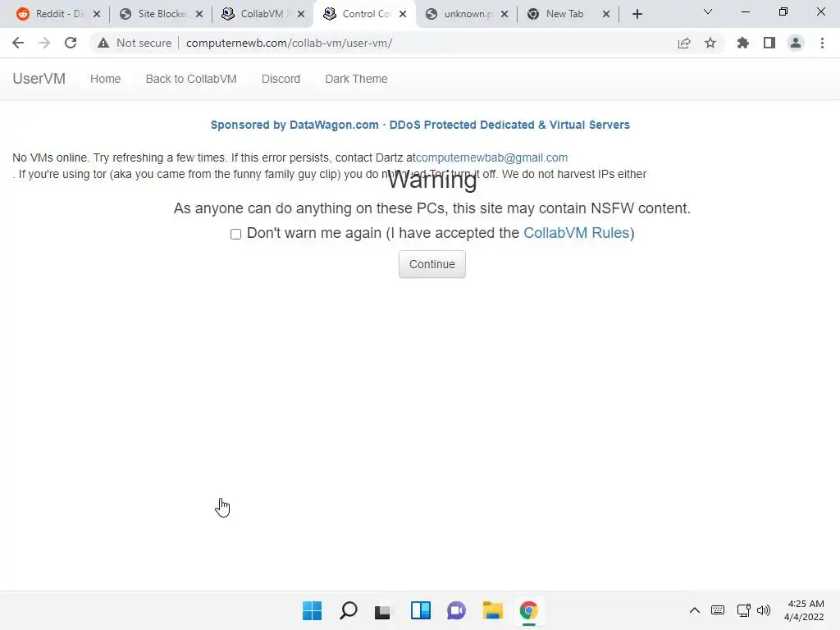Viewport: 840px width, 630px height.
Task: Close the Reddit tab
Action: point(97,14)
